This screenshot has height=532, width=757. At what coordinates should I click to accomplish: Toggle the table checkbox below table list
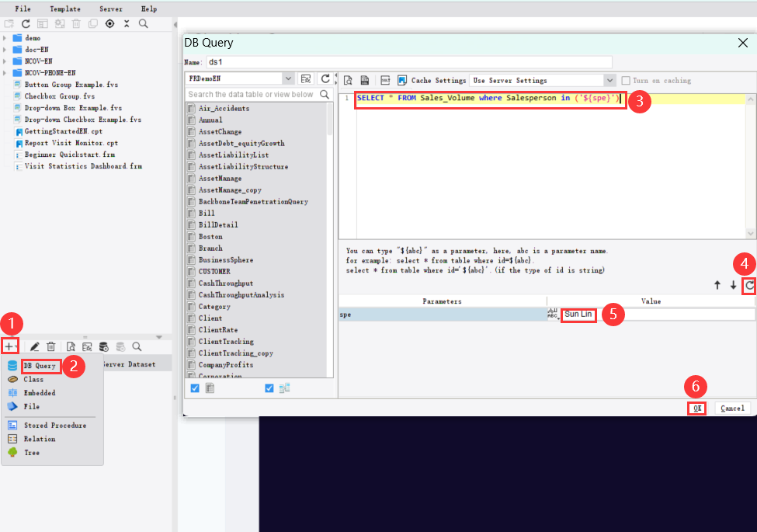[x=195, y=388]
